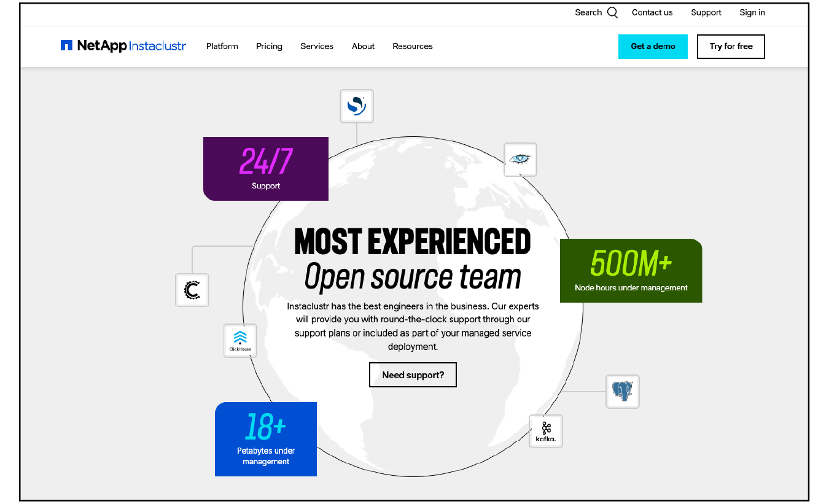Click the Need support? button

point(413,374)
